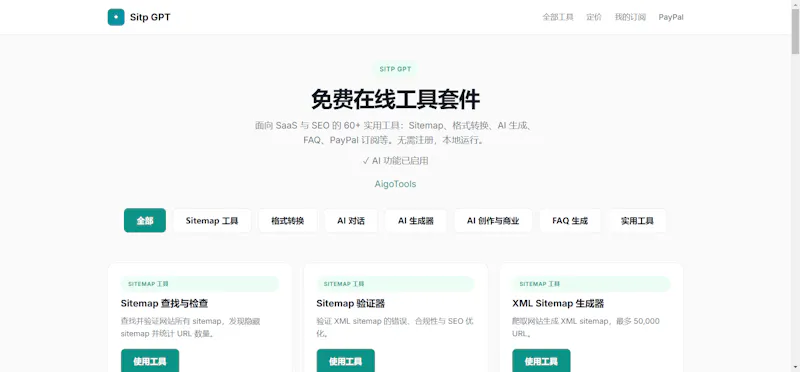This screenshot has height=372, width=800.
Task: Click the SITP GPT badge above the heading
Action: tap(395, 69)
